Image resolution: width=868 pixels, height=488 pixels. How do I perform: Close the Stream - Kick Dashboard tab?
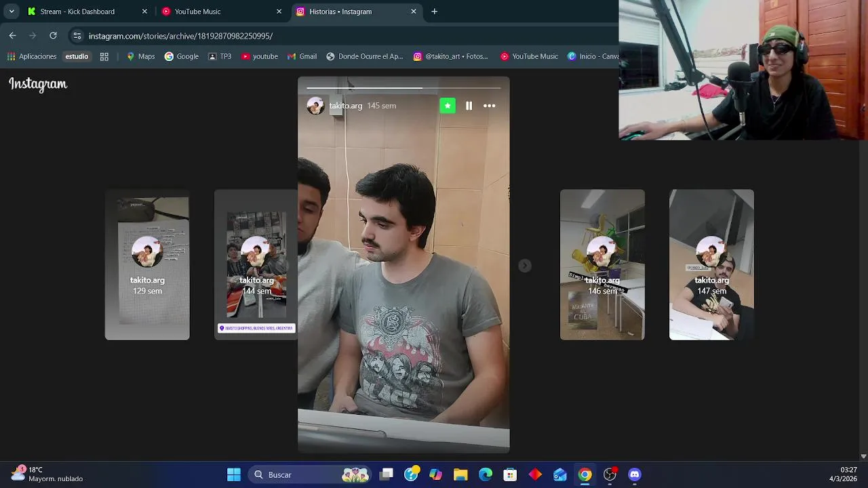click(x=144, y=12)
